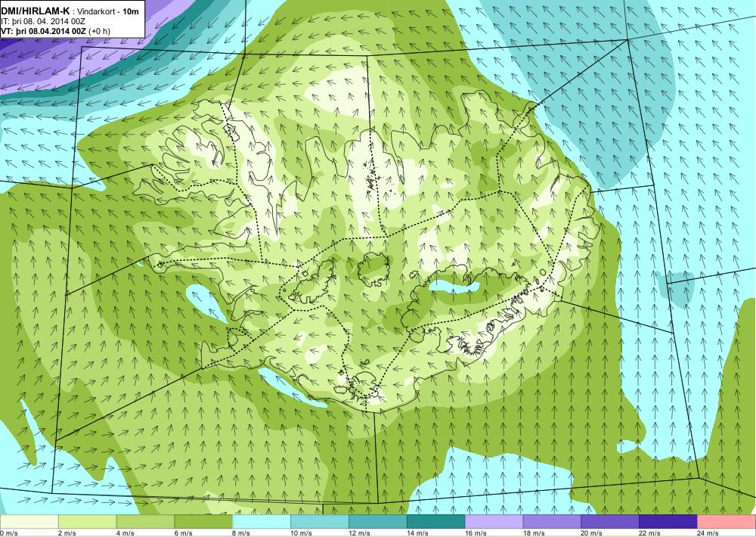This screenshot has height=537, width=756.
Task: Click the dark teal 14–16 m/s legend swatch
Action: click(436, 522)
